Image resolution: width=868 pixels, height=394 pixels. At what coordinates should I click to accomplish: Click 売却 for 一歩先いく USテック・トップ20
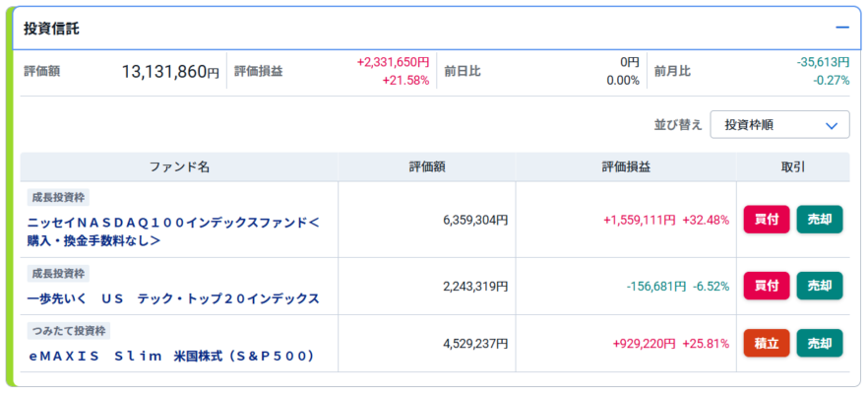(819, 286)
